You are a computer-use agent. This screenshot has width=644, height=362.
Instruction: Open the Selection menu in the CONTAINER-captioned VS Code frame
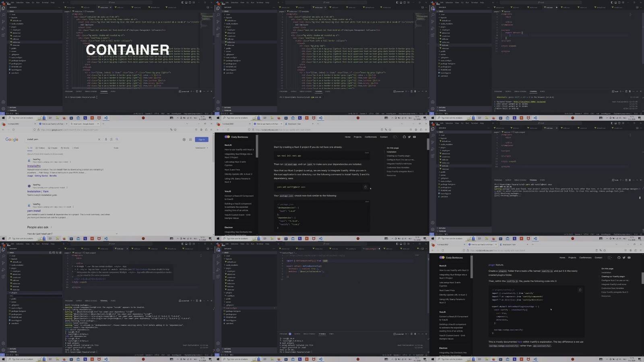coord(20,2)
